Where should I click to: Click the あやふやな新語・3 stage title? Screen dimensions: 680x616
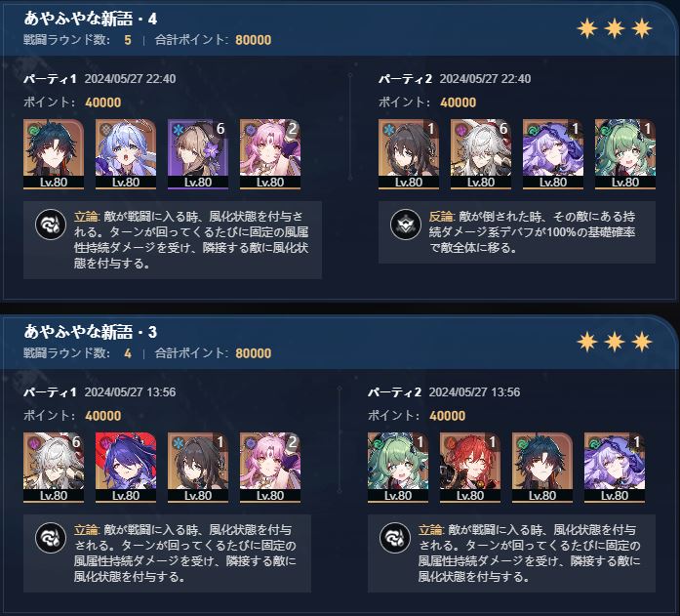tap(91, 331)
